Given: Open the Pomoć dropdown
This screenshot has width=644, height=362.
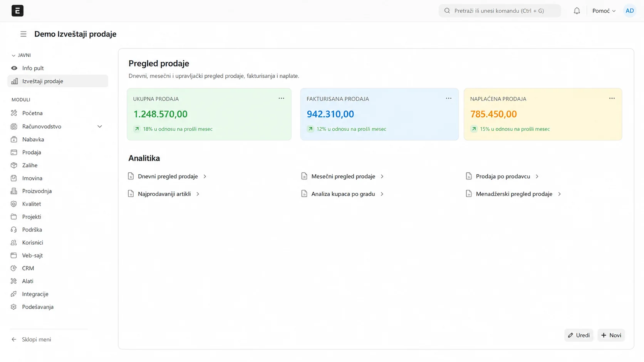Looking at the screenshot, I should click(x=604, y=11).
